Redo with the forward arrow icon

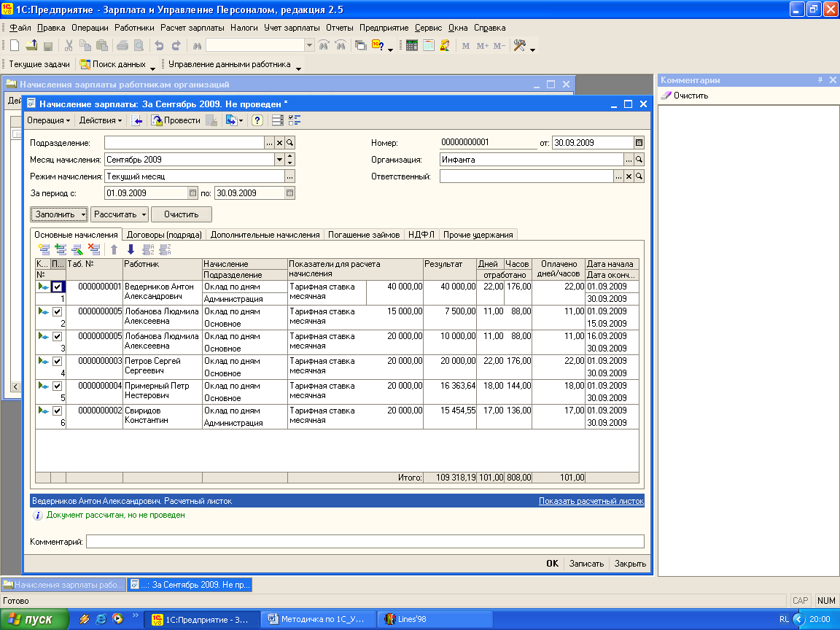click(176, 46)
